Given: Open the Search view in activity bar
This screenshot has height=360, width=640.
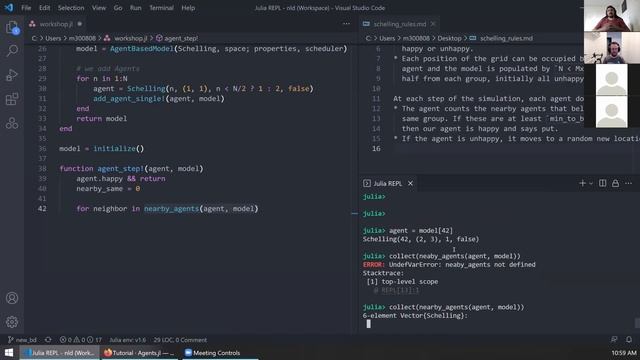Looking at the screenshot, I should (x=12, y=51).
